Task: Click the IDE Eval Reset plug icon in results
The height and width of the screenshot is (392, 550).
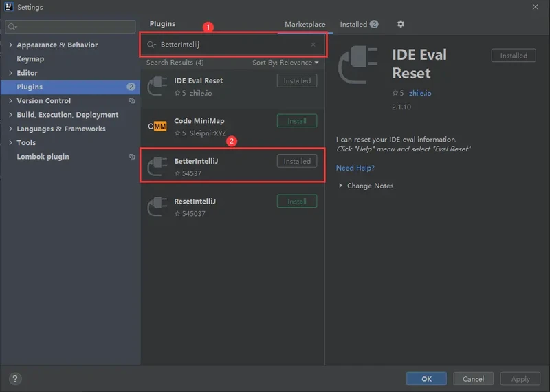Action: pos(157,86)
